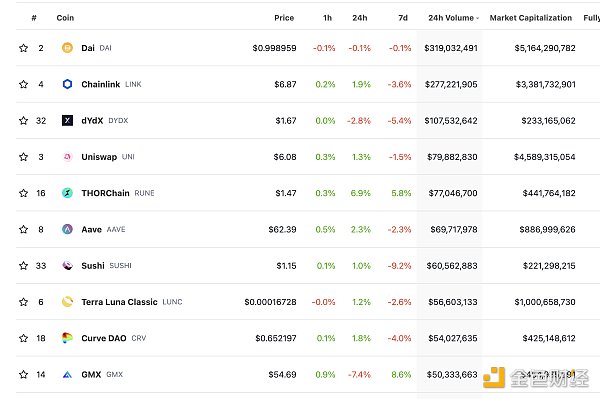The image size is (600, 399).
Task: Select Aave market cap $886,999,626
Action: point(547,229)
